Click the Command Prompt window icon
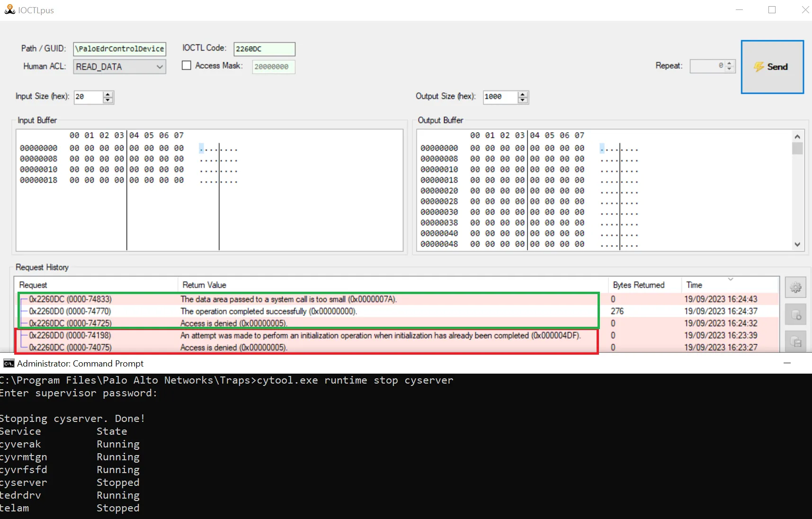Image resolution: width=812 pixels, height=519 pixels. pos(9,363)
